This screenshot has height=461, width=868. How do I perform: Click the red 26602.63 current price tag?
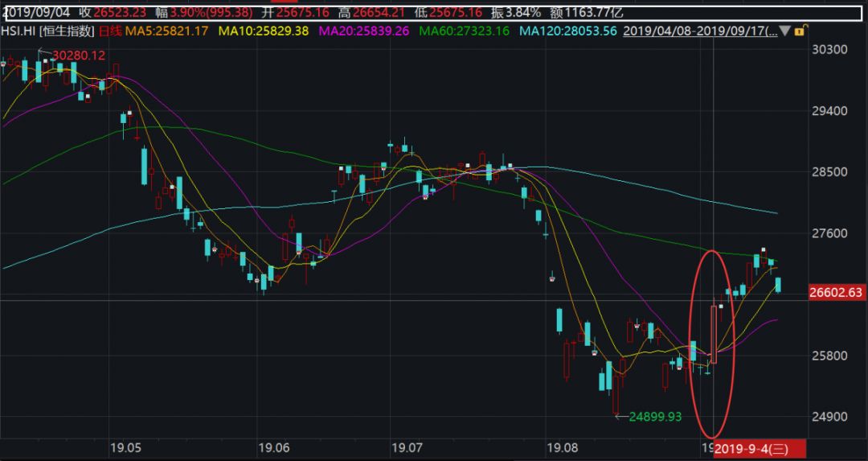click(x=836, y=293)
